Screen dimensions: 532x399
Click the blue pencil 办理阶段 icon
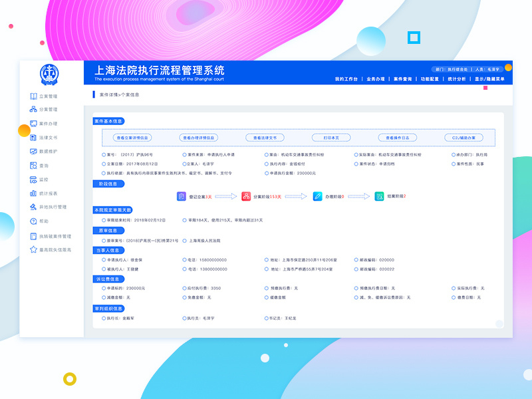click(318, 196)
